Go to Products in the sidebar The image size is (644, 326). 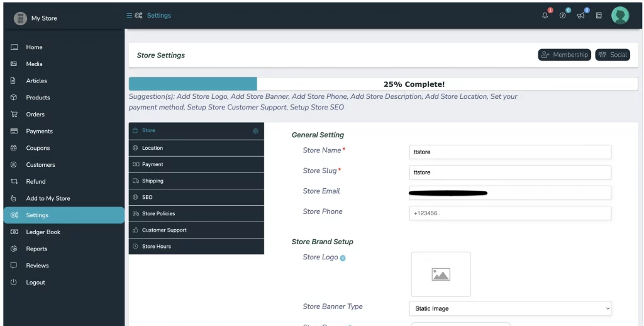38,98
